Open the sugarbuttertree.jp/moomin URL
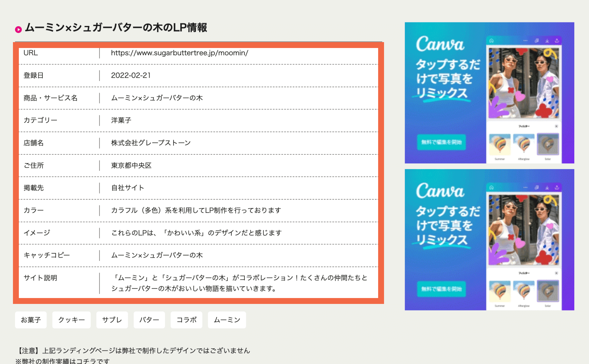The width and height of the screenshot is (589, 364). point(180,53)
